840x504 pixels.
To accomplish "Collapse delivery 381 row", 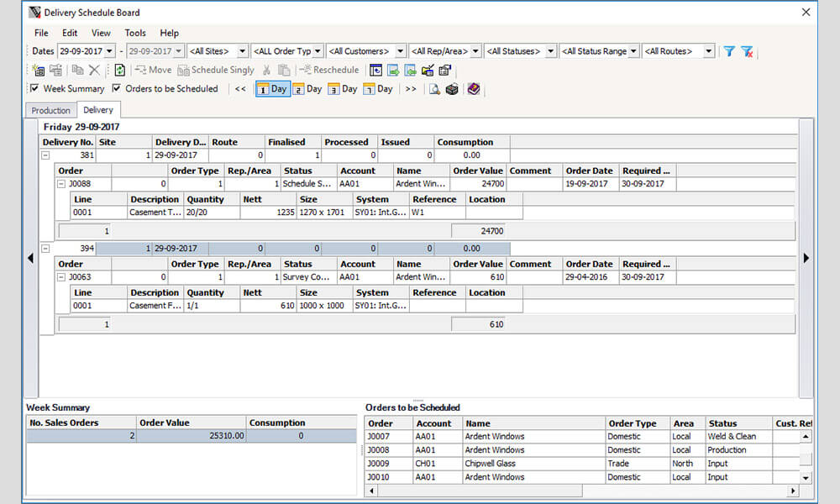I will pyautogui.click(x=47, y=155).
